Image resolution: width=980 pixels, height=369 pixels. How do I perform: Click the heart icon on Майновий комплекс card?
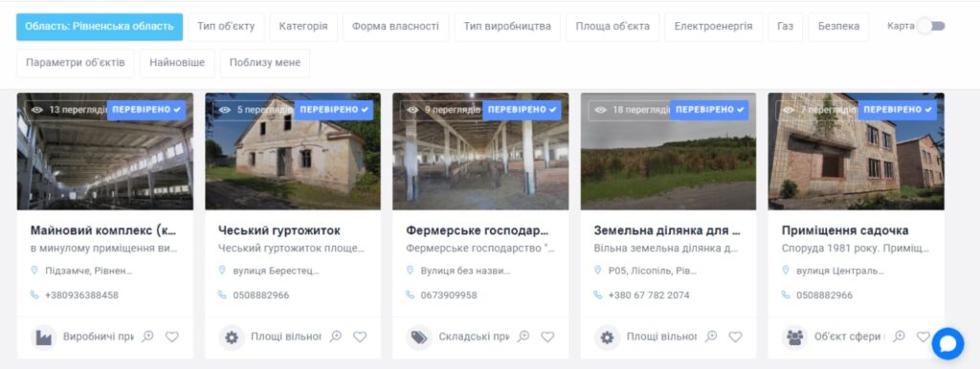click(172, 336)
